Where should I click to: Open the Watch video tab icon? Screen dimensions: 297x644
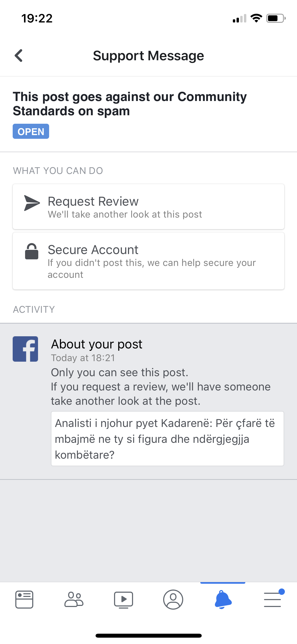click(x=124, y=599)
